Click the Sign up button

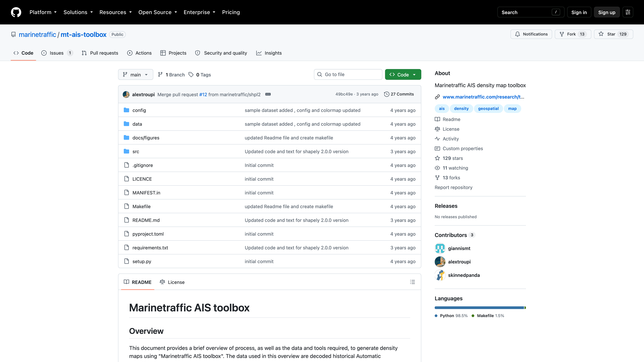click(607, 12)
